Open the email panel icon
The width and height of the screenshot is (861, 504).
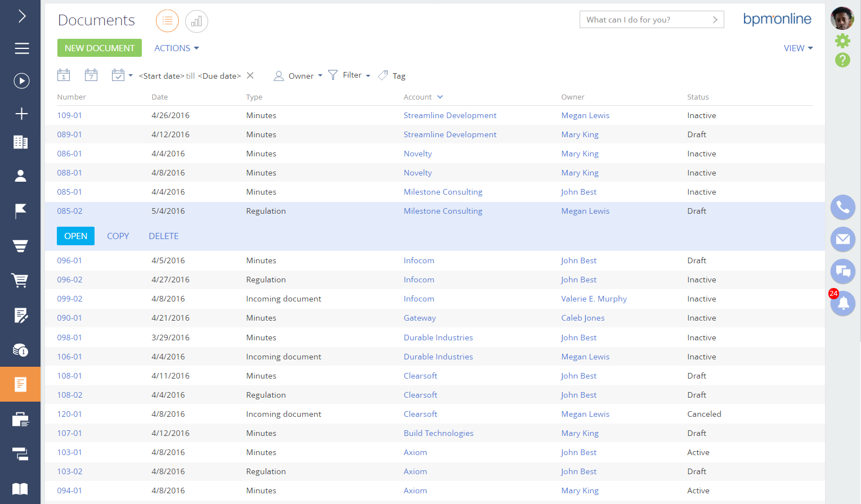point(842,240)
